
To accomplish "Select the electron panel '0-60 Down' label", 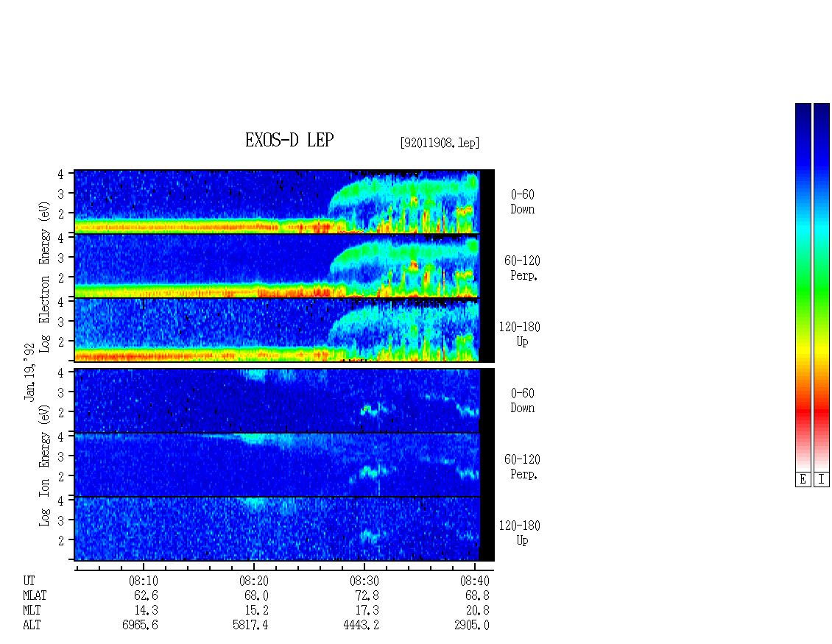I will (x=523, y=202).
